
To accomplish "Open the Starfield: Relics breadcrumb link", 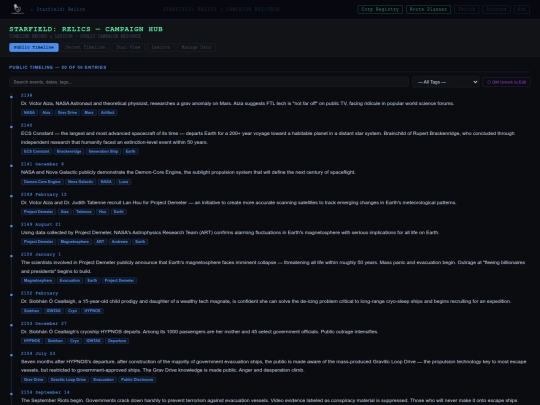I will [x=61, y=9].
